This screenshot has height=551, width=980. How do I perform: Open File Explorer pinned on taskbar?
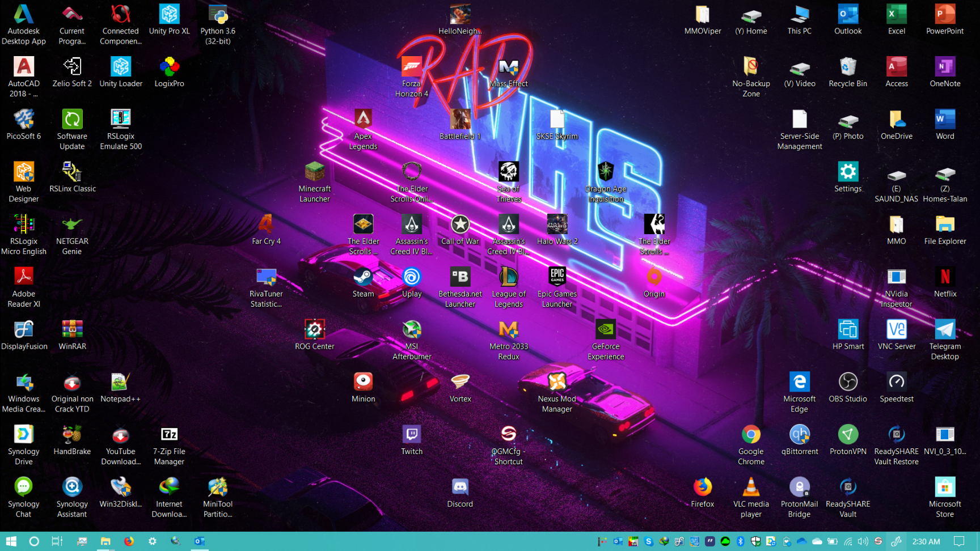[105, 541]
